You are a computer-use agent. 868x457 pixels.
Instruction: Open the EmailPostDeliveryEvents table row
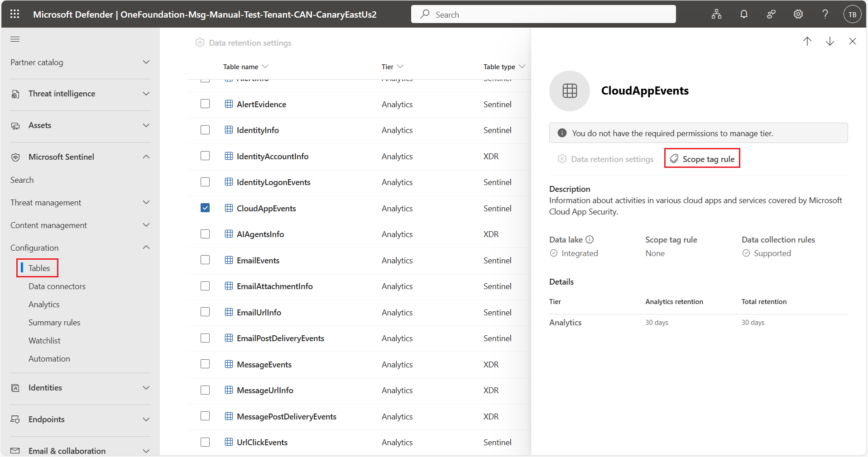click(359, 338)
